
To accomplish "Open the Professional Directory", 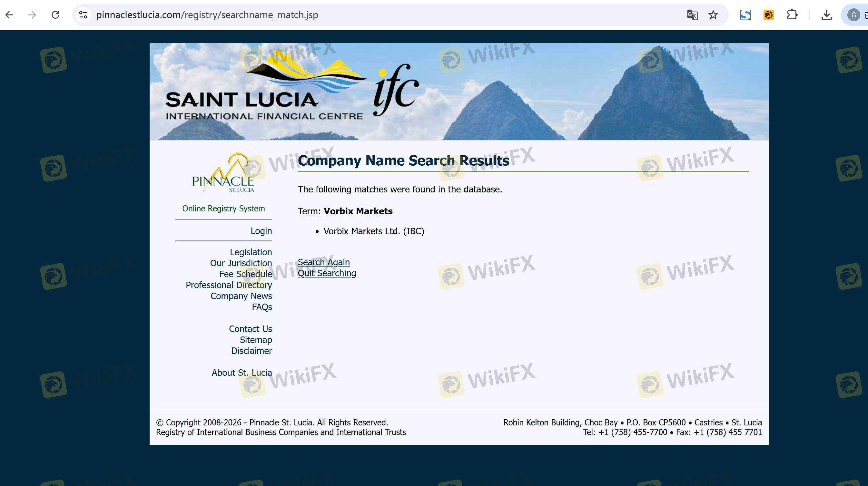I will 229,285.
